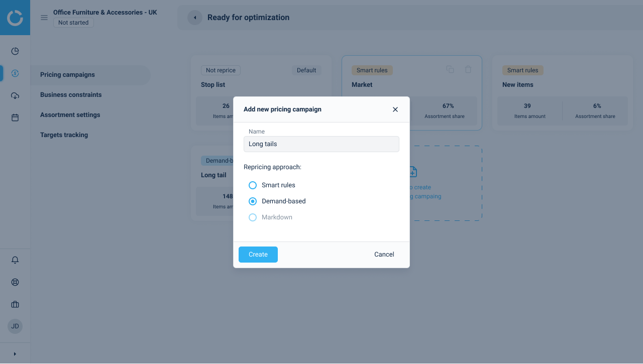Click the Name field containing Long tails

(x=321, y=144)
